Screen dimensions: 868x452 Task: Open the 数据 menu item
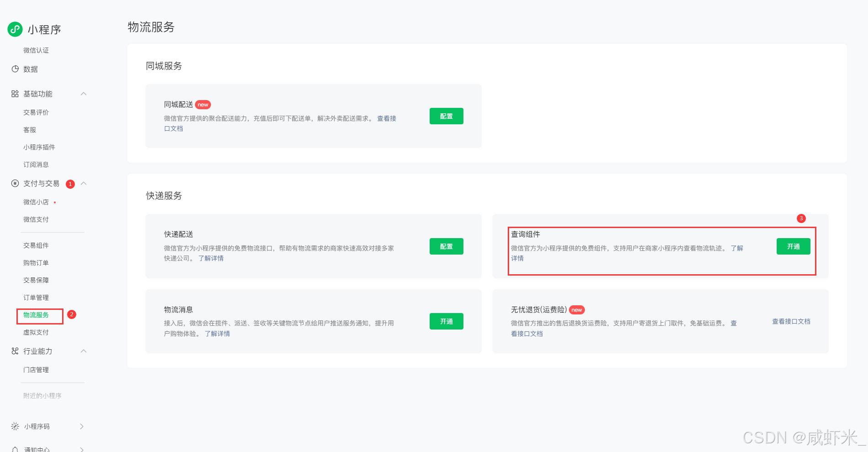31,69
